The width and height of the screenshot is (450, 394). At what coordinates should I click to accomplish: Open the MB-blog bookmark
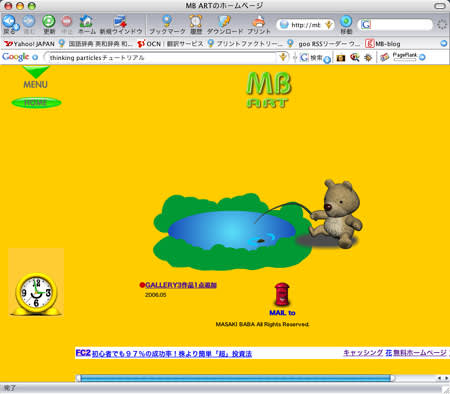[383, 44]
